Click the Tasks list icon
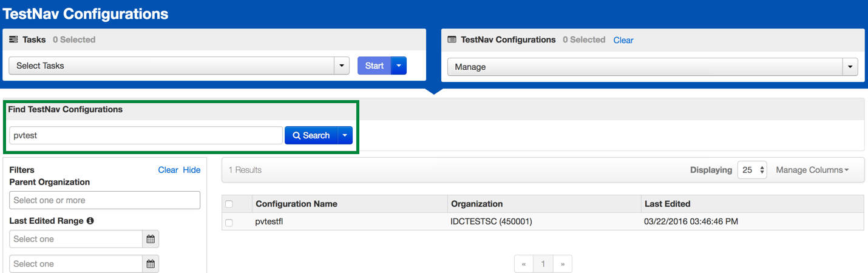This screenshot has width=868, height=273. (13, 39)
